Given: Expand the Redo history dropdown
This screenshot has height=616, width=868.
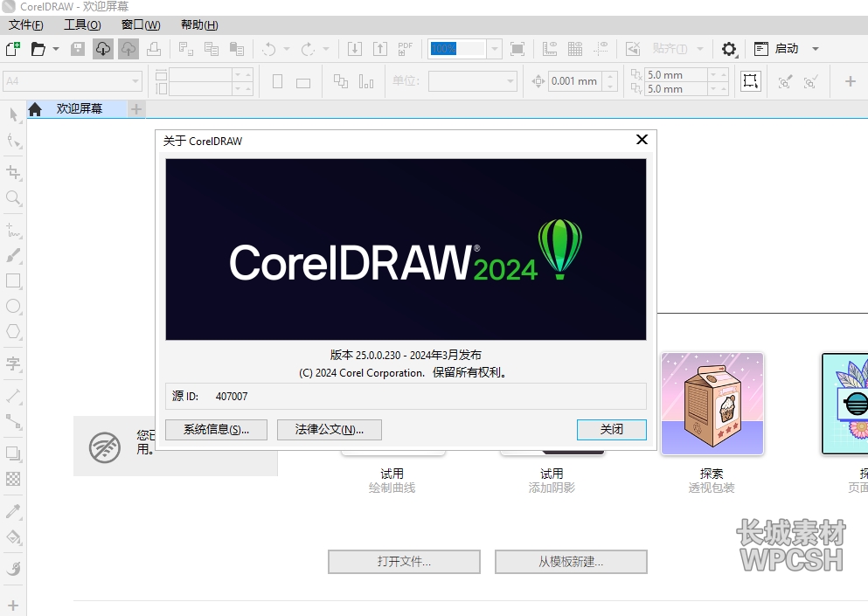Looking at the screenshot, I should point(325,49).
